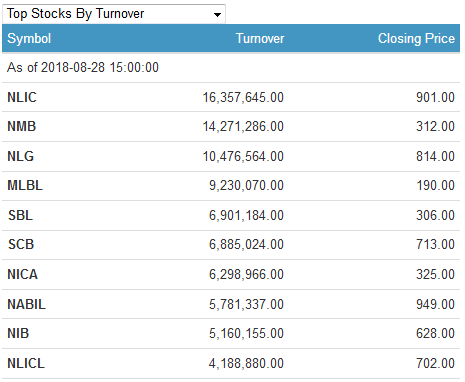465x382 pixels.
Task: Open the Top Stocks By Turnover dropdown
Action: [114, 14]
